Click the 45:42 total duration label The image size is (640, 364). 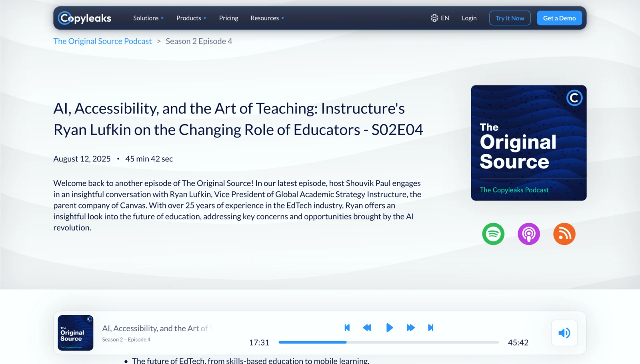[518, 342]
